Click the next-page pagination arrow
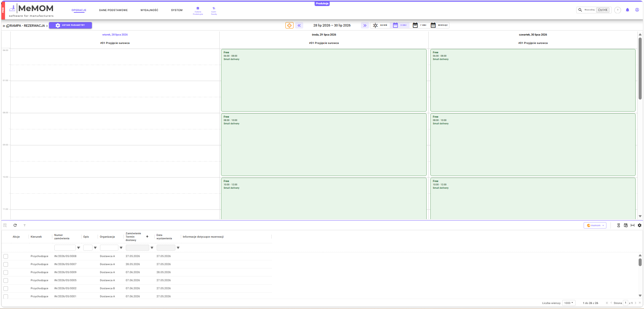This screenshot has height=309, width=644. click(635, 303)
